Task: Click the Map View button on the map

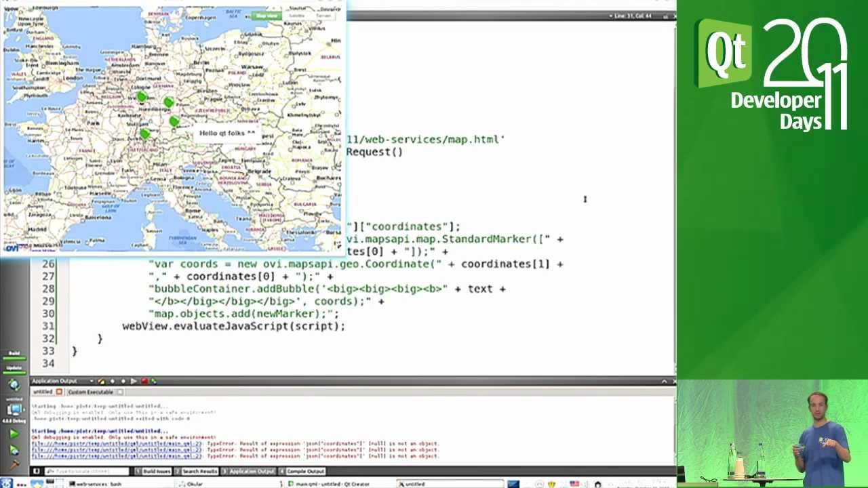Action: (x=267, y=16)
